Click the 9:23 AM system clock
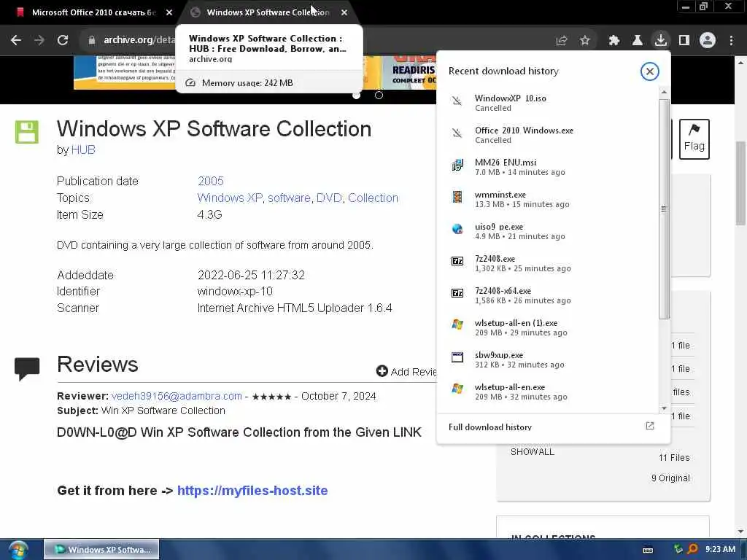This screenshot has height=560, width=747. 720,549
